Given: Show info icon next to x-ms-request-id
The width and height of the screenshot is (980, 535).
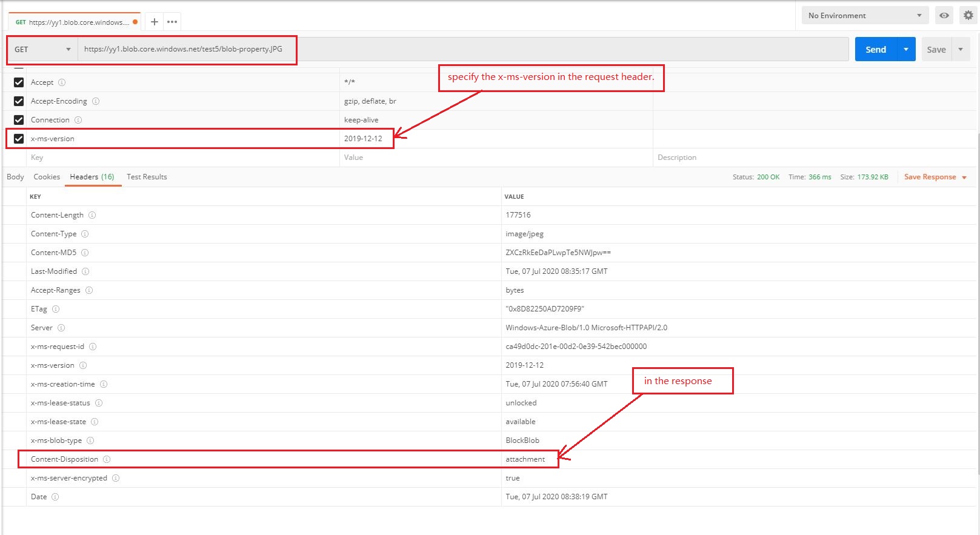Looking at the screenshot, I should [93, 347].
